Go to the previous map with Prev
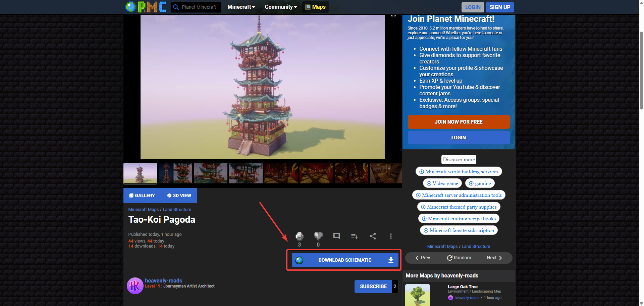644x306 pixels. [x=423, y=258]
